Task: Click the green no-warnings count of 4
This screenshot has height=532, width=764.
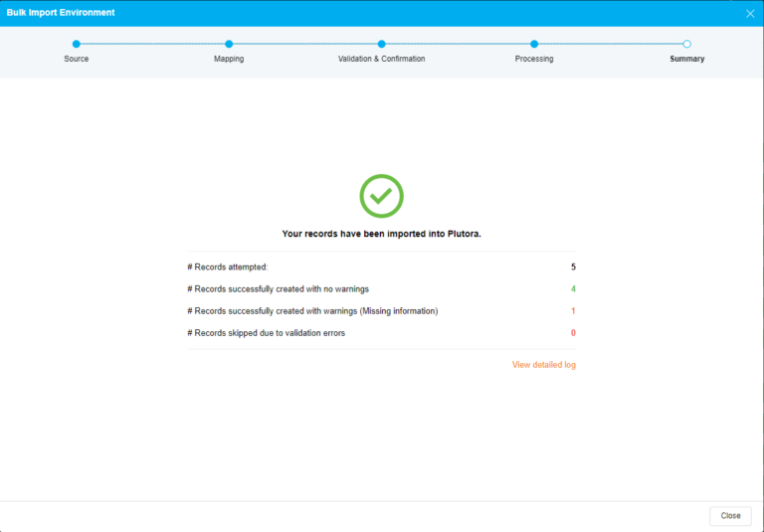Action: (x=573, y=289)
